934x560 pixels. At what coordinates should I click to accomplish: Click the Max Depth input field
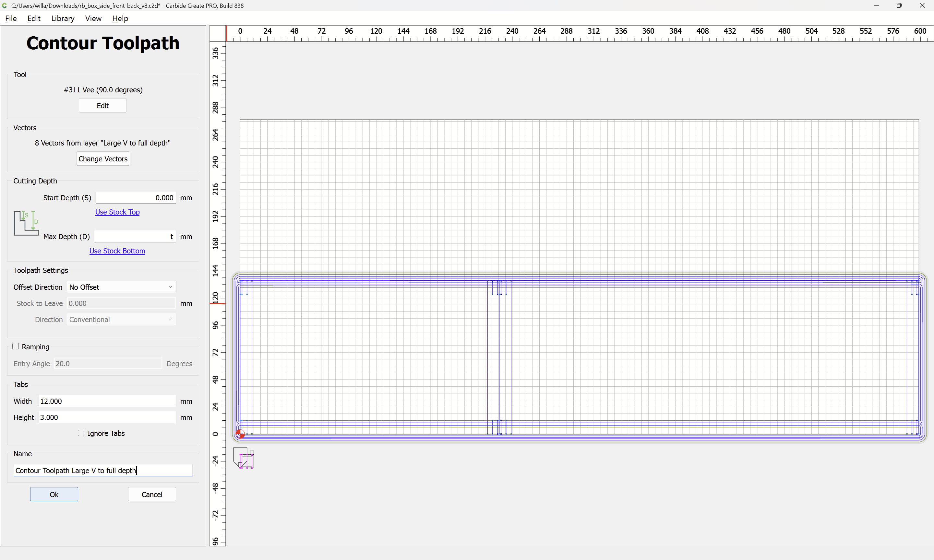pos(135,237)
